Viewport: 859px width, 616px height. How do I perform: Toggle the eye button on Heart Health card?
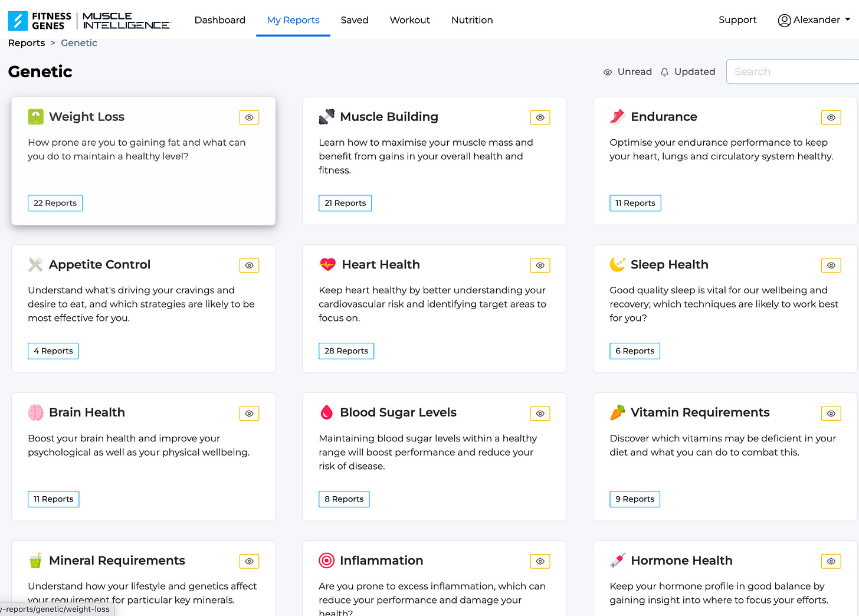click(x=540, y=266)
